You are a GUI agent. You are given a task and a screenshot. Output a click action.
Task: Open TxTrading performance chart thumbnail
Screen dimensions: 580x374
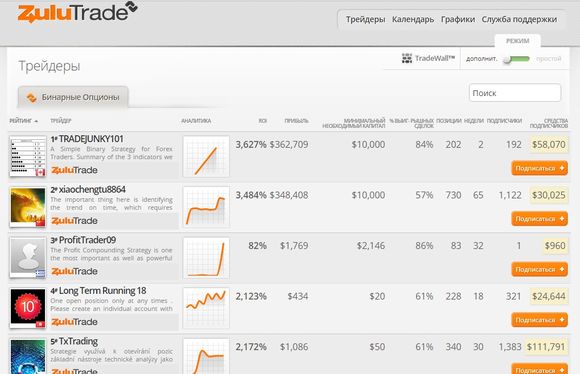tap(206, 356)
